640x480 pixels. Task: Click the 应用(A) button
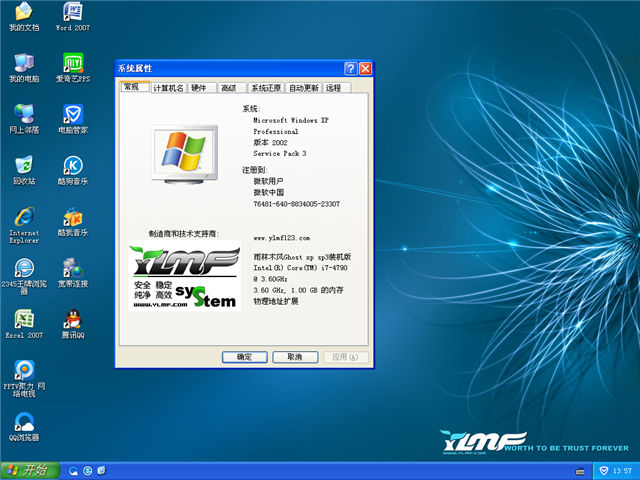point(345,357)
